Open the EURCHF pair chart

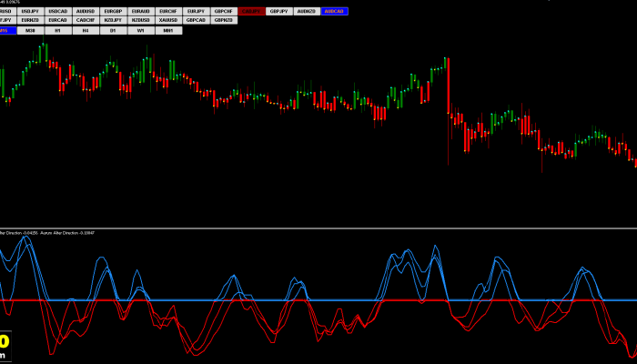coord(168,11)
